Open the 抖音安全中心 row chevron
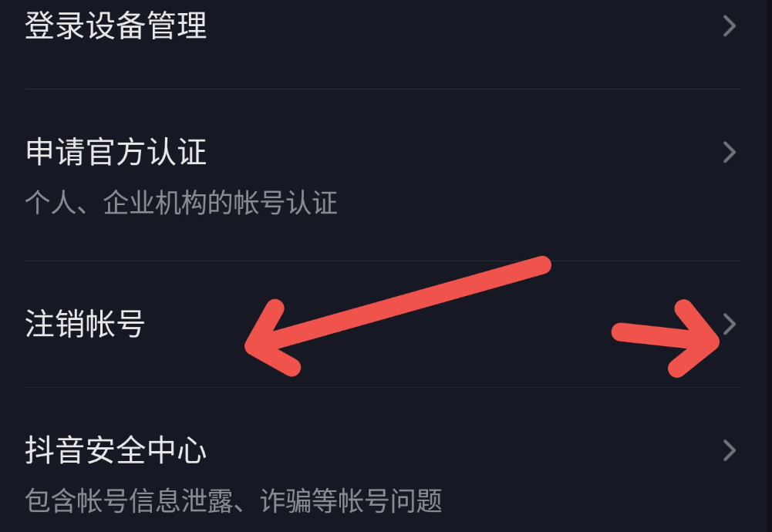This screenshot has width=772, height=532. point(729,450)
